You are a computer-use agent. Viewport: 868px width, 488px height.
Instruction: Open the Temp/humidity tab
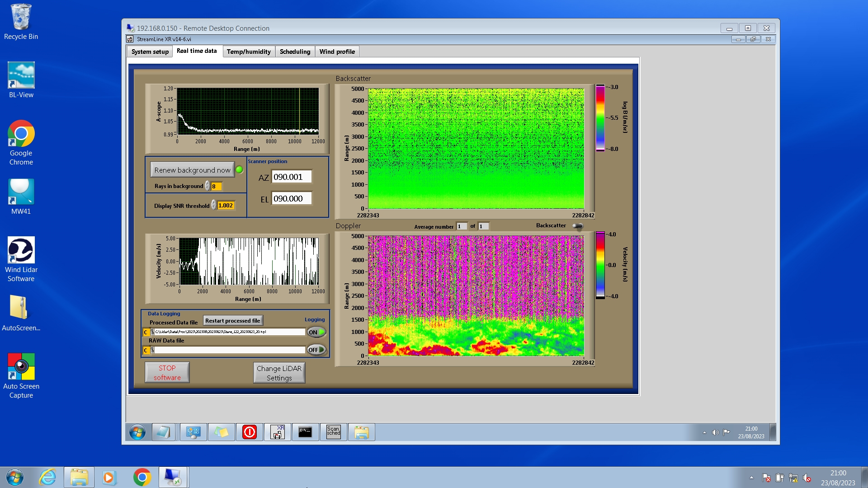(249, 52)
